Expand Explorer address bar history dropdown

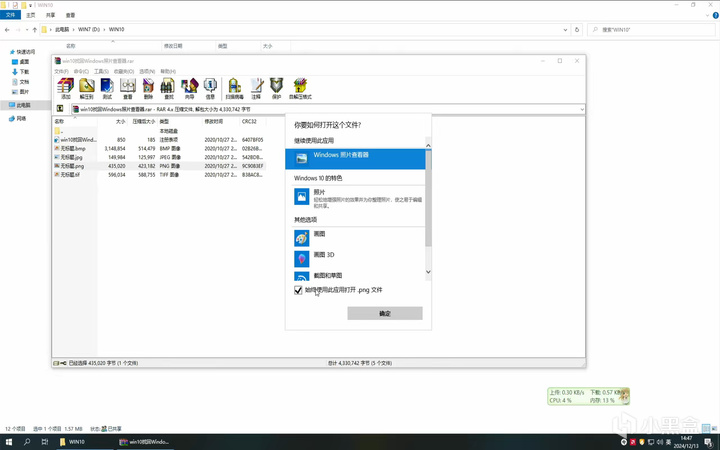pos(565,29)
